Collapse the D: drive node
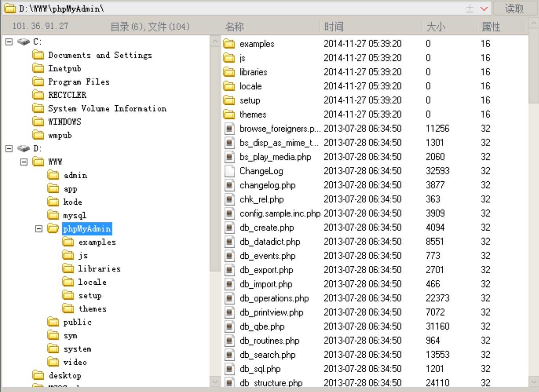The height and width of the screenshot is (392, 539). tap(9, 149)
